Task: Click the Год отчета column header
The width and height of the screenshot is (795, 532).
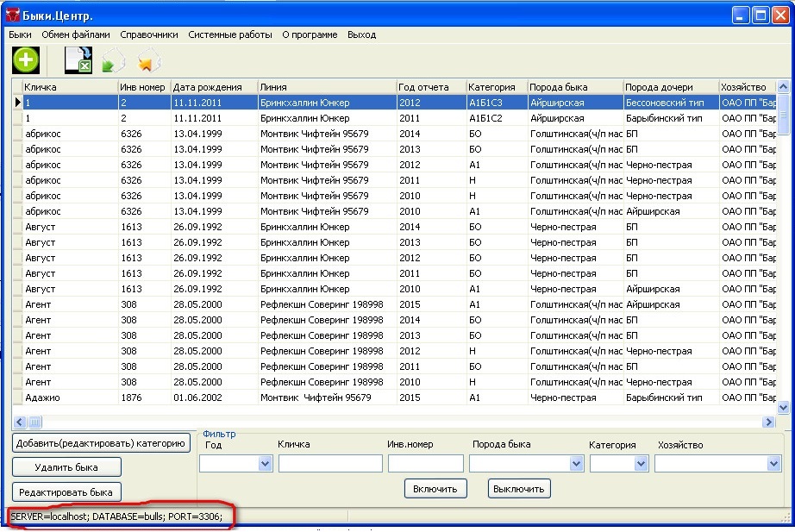Action: (x=431, y=87)
